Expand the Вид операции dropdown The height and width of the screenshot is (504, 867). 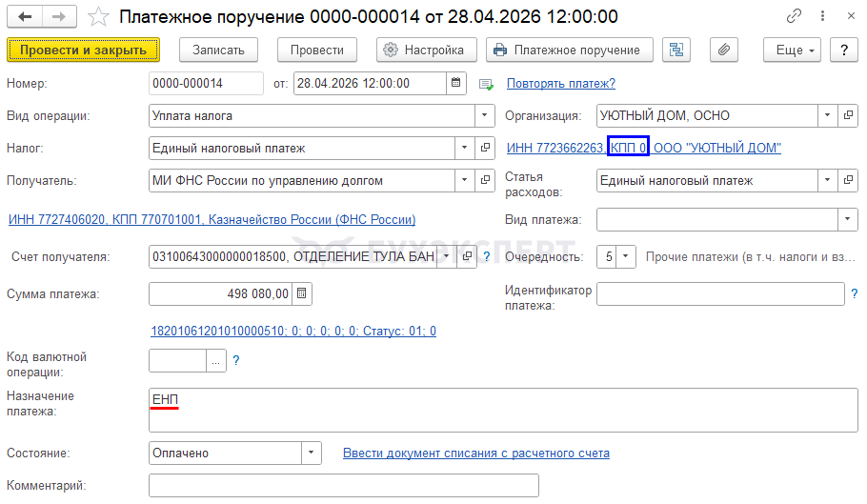click(484, 115)
